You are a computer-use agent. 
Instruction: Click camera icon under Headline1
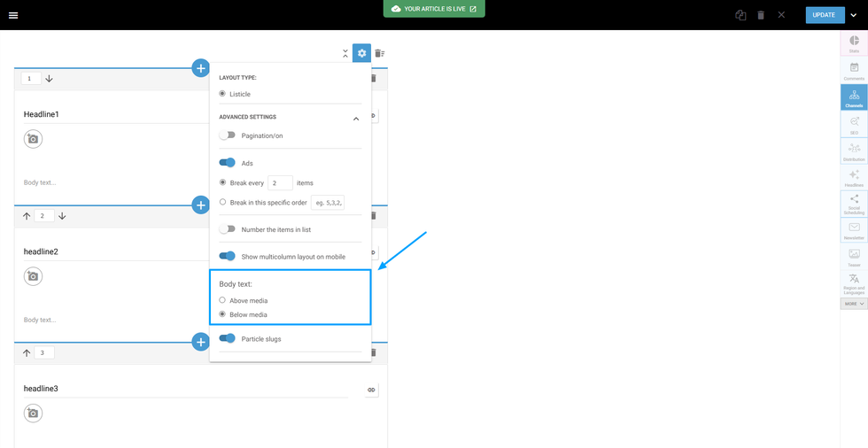[x=33, y=139]
